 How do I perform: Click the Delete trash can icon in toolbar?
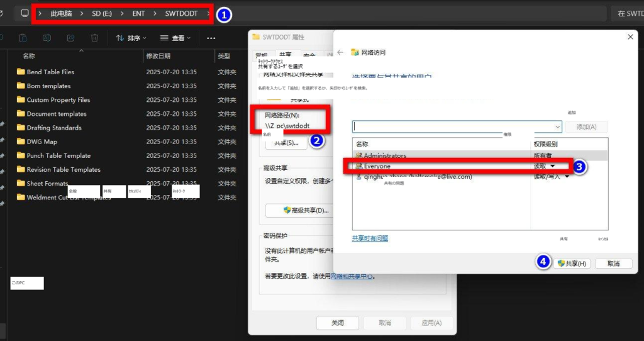pos(94,38)
